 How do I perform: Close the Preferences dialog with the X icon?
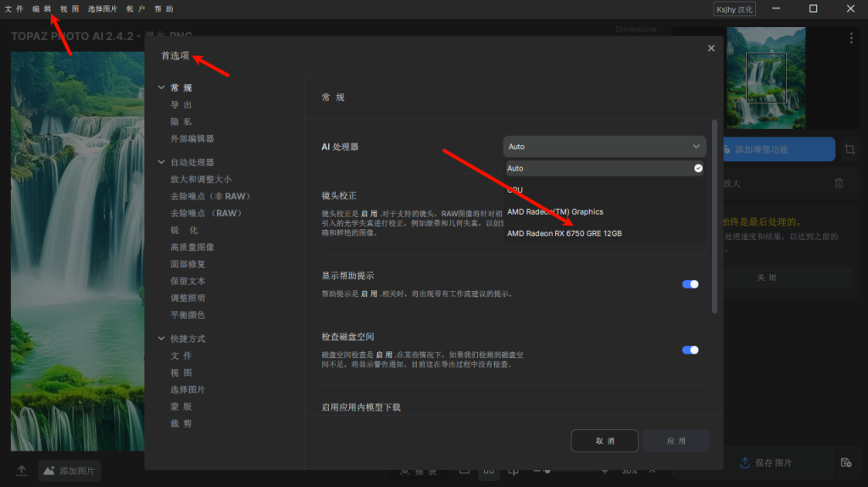click(x=711, y=48)
